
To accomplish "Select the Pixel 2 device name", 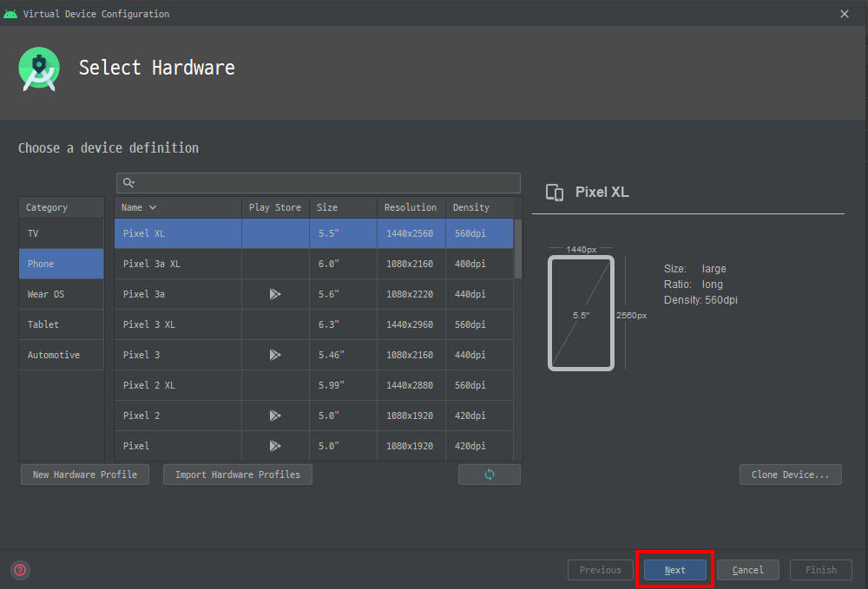I will tap(141, 416).
